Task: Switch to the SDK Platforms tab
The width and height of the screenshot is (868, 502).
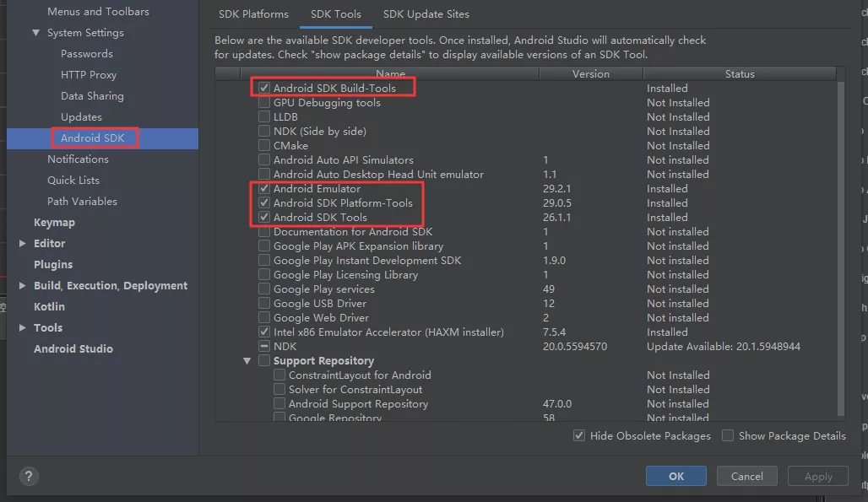Action: tap(253, 14)
